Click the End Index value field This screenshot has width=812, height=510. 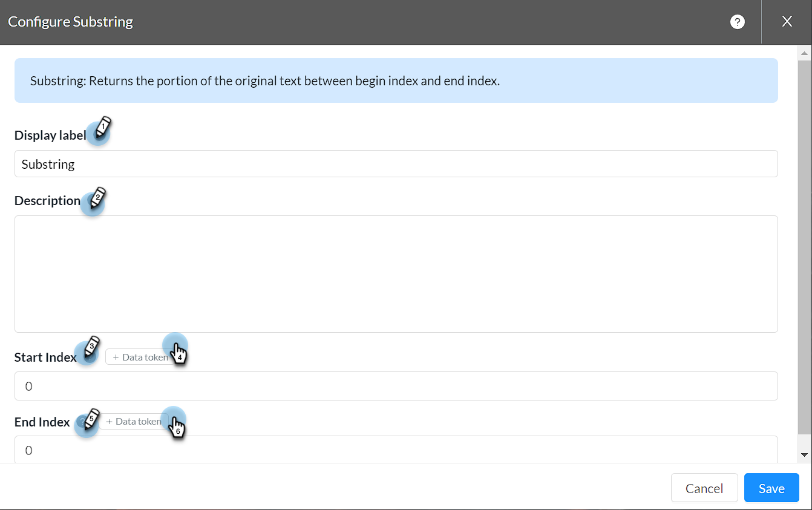tap(396, 450)
